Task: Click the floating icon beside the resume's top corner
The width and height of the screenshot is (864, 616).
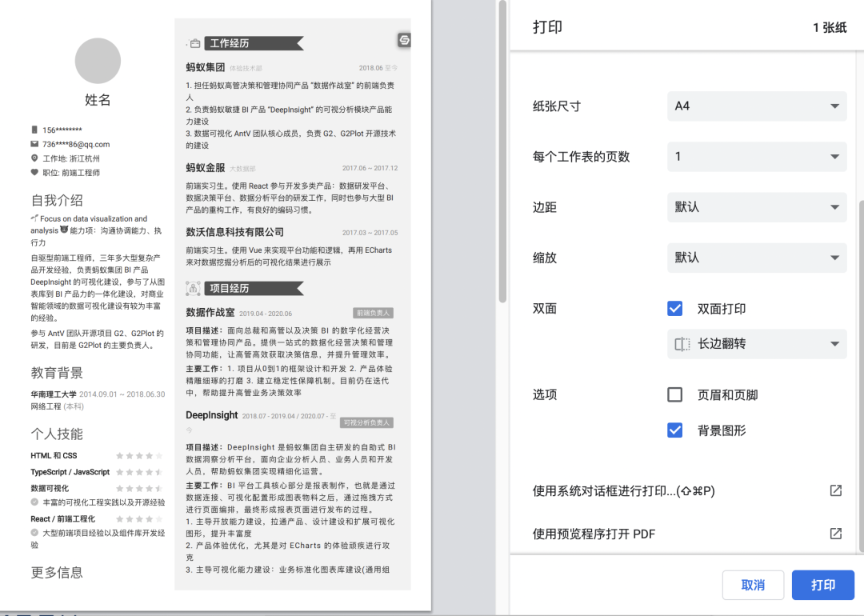Action: 404,40
